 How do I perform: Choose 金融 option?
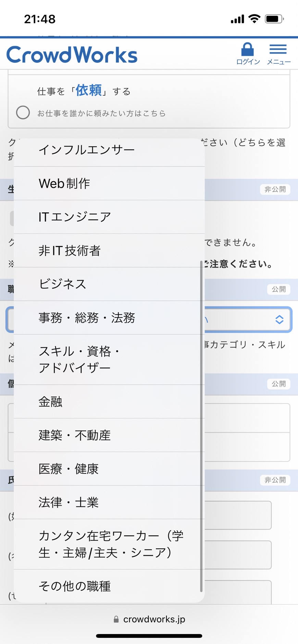click(x=109, y=402)
